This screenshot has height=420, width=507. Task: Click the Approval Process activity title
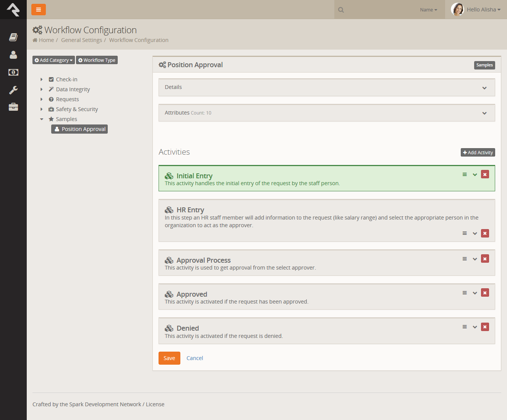point(204,260)
